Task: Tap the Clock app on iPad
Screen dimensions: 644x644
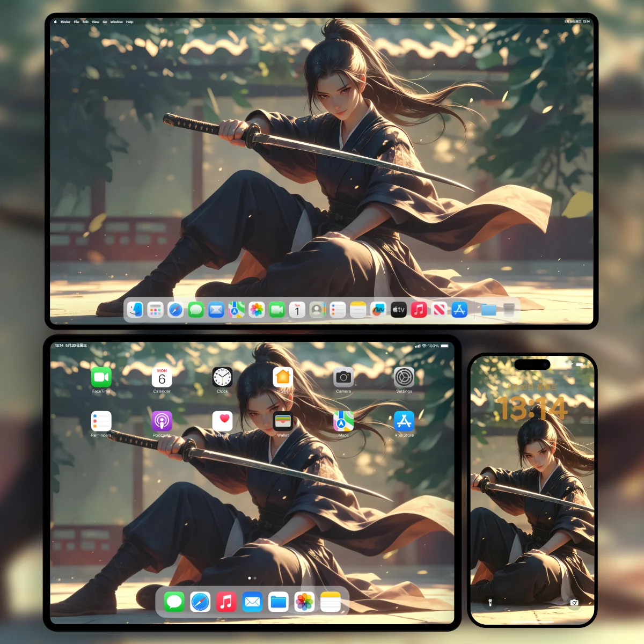Action: click(222, 377)
